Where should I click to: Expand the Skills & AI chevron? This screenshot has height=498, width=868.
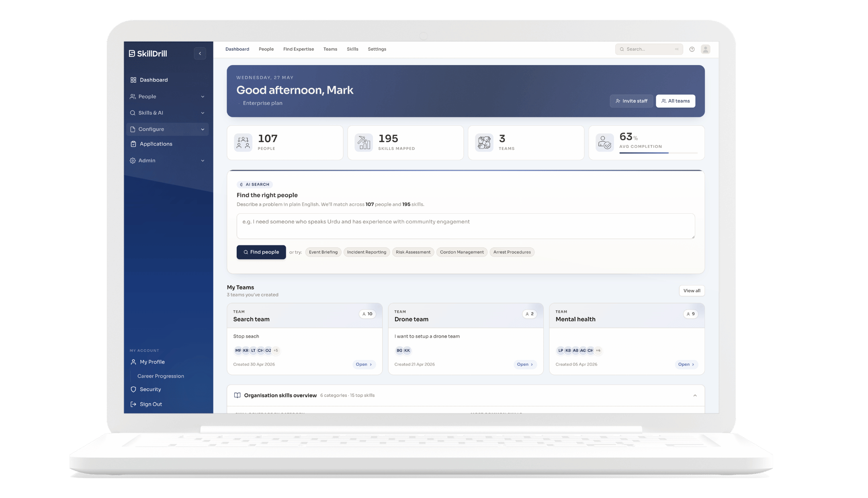(x=203, y=113)
